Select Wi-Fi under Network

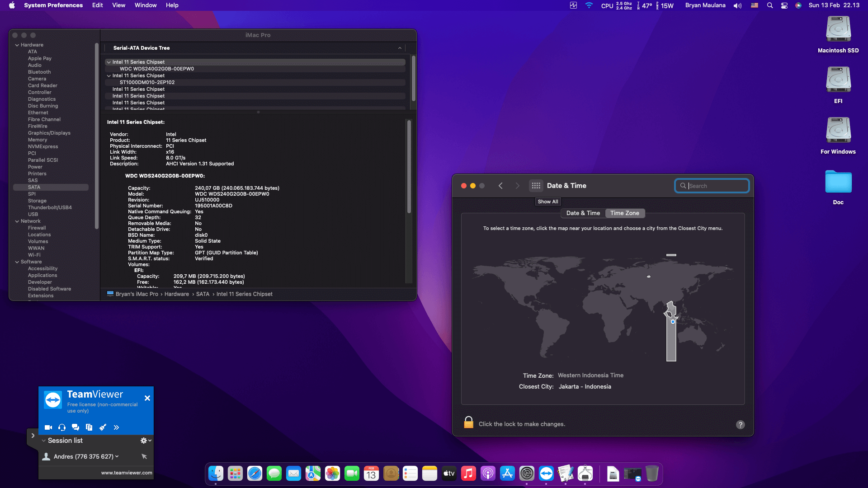coord(34,255)
